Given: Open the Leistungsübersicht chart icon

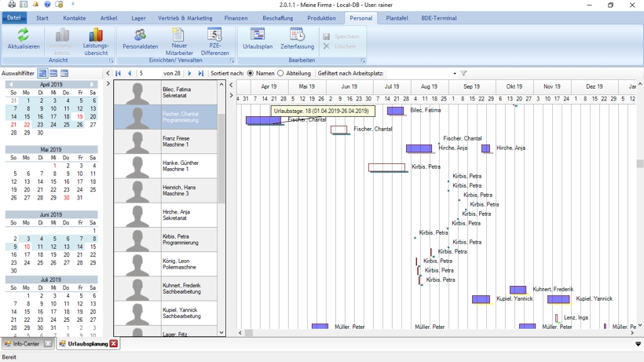Looking at the screenshot, I should pos(96,35).
